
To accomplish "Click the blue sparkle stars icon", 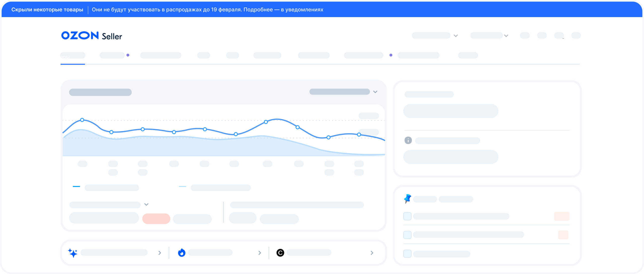I will 73,253.
